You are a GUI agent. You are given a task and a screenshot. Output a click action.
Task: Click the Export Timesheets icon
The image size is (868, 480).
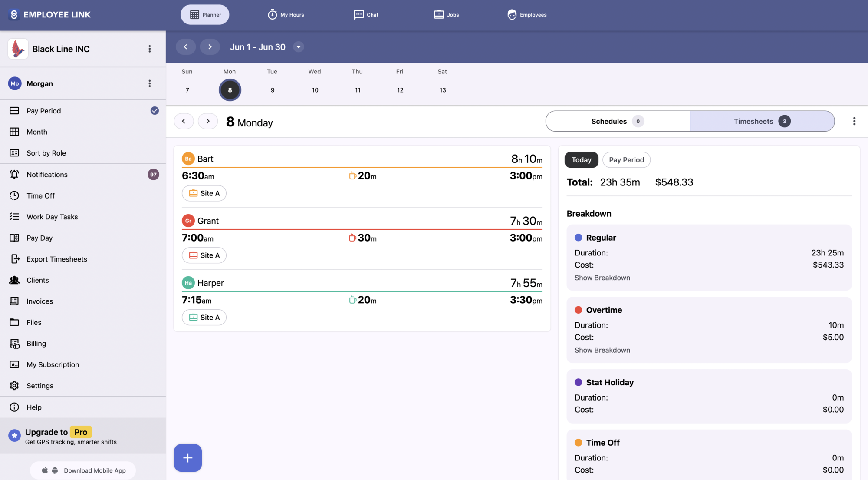click(x=14, y=259)
